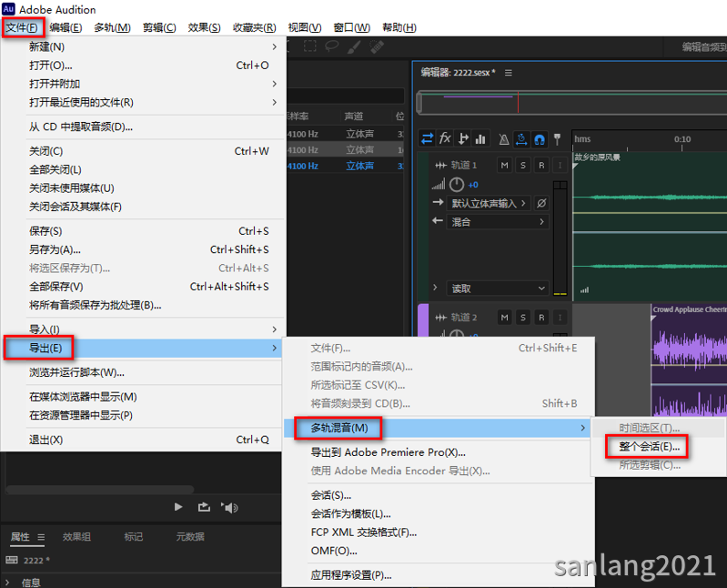This screenshot has width=727, height=588.
Task: Arm 轨道 2 for record
Action: (541, 317)
